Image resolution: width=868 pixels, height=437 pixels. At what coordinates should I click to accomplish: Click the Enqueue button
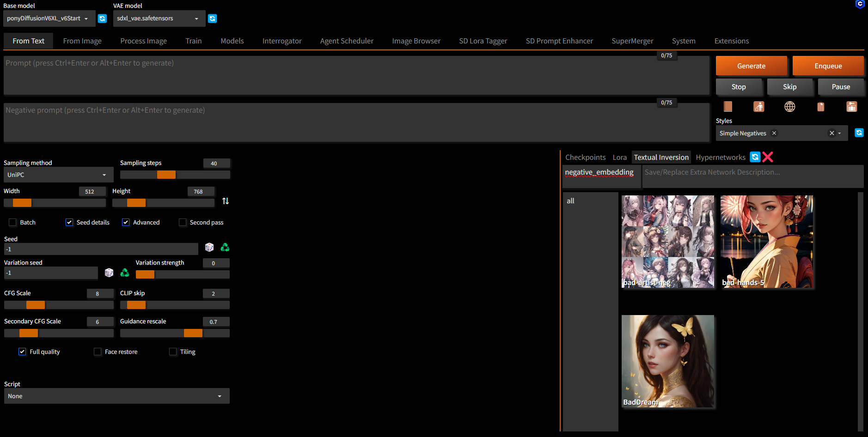(828, 66)
